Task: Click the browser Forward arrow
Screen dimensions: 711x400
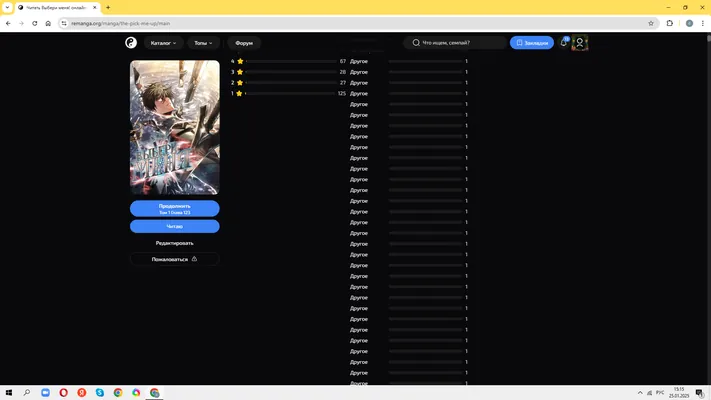Action: point(21,24)
